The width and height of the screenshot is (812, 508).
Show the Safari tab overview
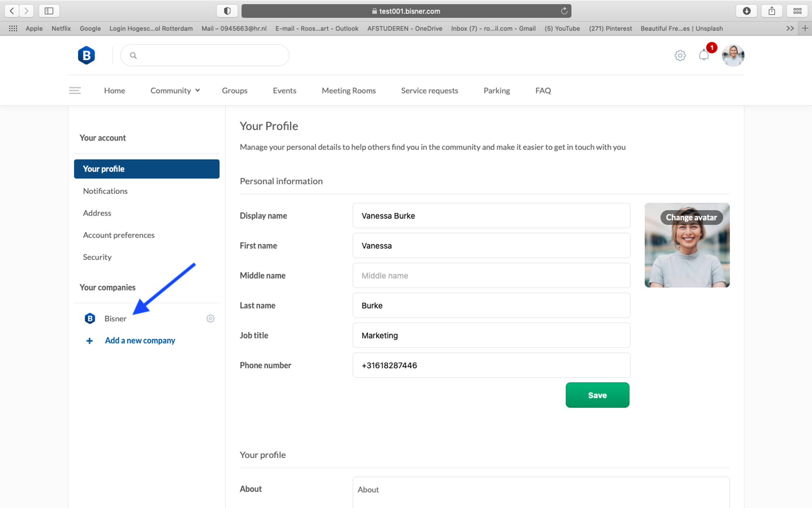coord(797,11)
